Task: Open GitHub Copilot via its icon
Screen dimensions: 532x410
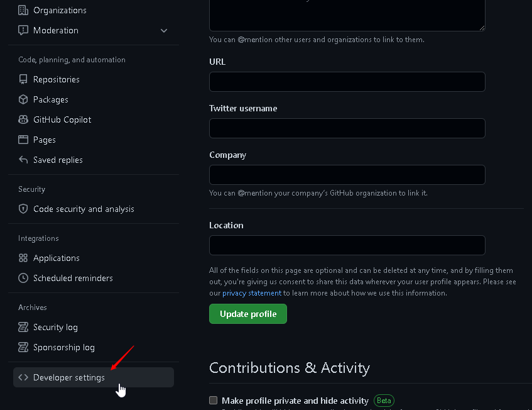Action: click(23, 119)
